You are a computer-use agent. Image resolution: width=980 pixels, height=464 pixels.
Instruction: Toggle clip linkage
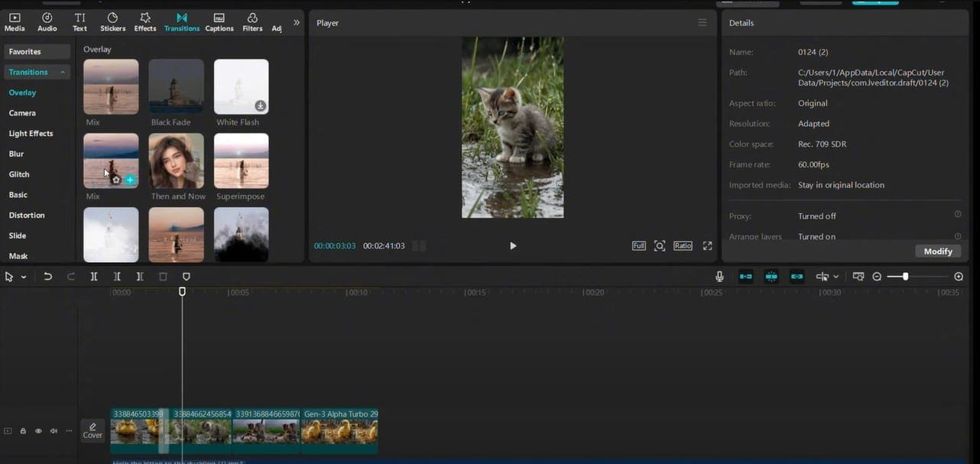tap(797, 277)
